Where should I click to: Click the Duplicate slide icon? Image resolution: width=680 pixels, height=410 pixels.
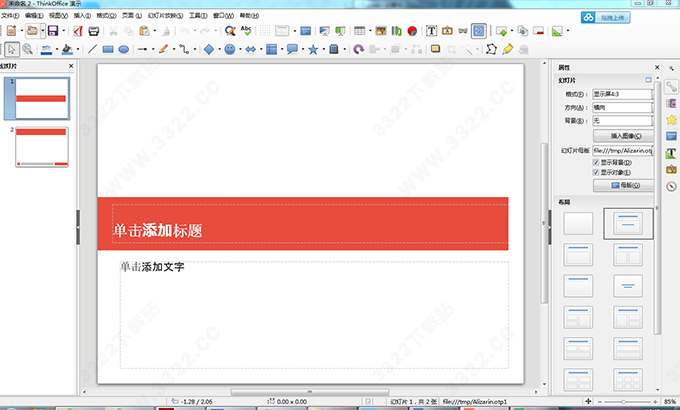(x=523, y=31)
